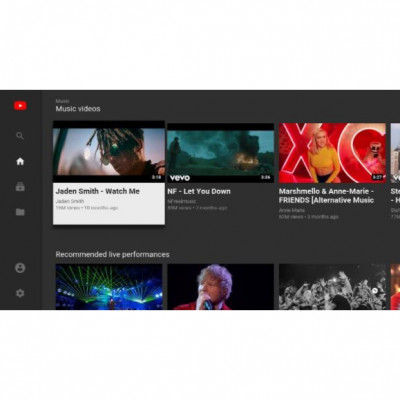
Task: Play Marshmello & Anne-Marie FRIENDS thumbnail
Action: pos(332,153)
